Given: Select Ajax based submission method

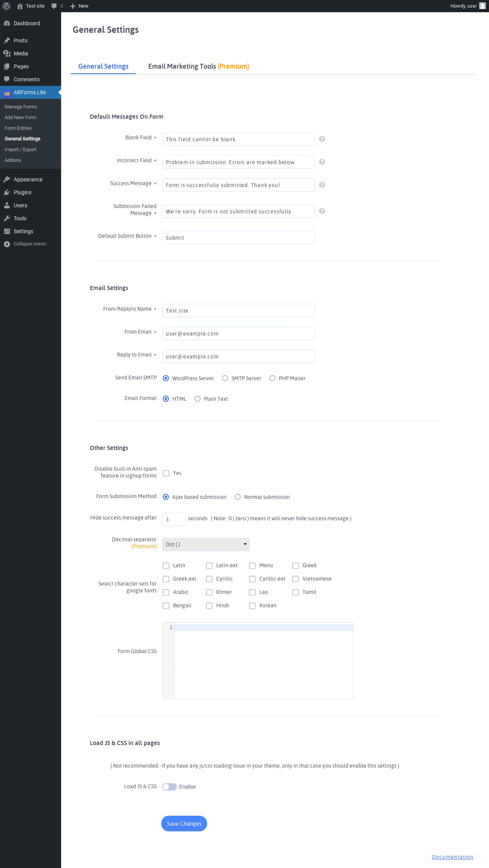Looking at the screenshot, I should [166, 497].
